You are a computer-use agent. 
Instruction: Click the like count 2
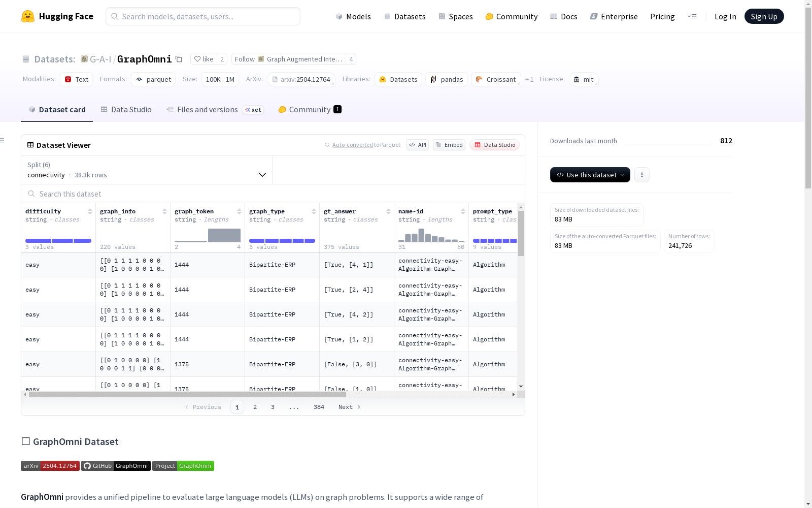[x=222, y=59]
